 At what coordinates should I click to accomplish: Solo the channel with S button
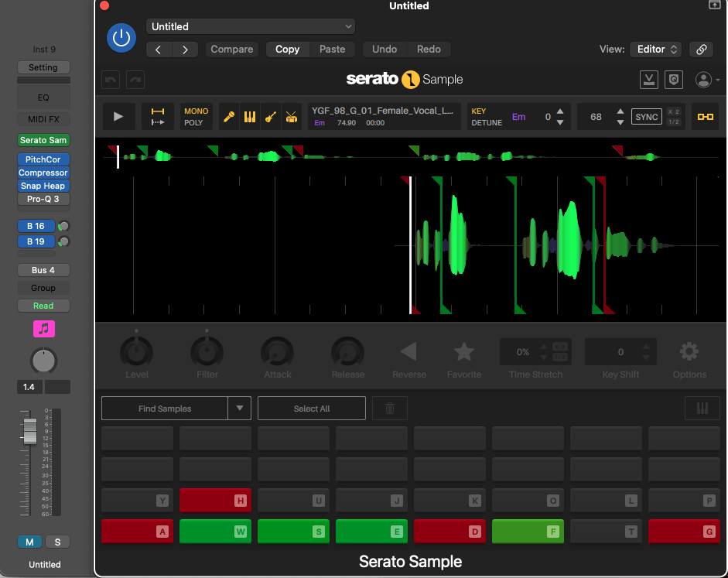tap(57, 542)
